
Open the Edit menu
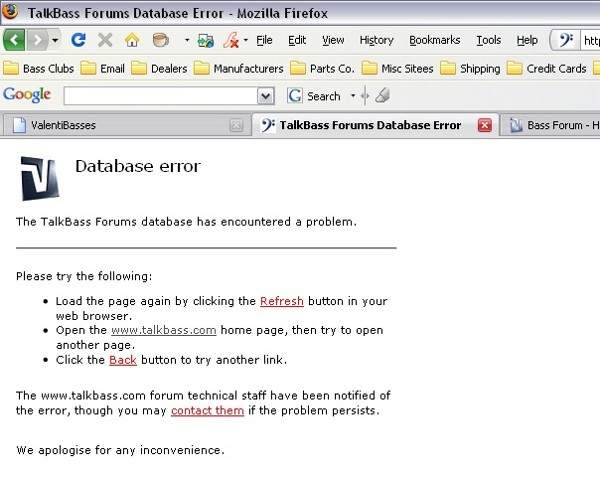tap(297, 40)
